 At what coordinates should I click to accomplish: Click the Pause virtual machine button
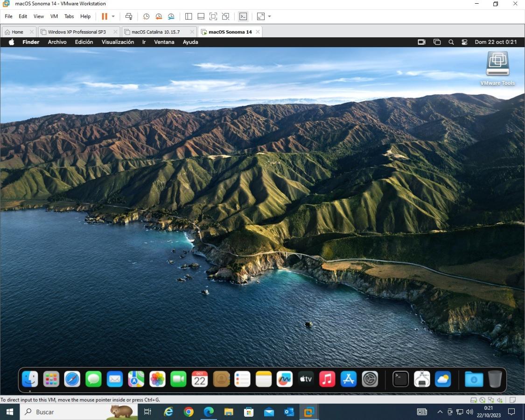[104, 16]
